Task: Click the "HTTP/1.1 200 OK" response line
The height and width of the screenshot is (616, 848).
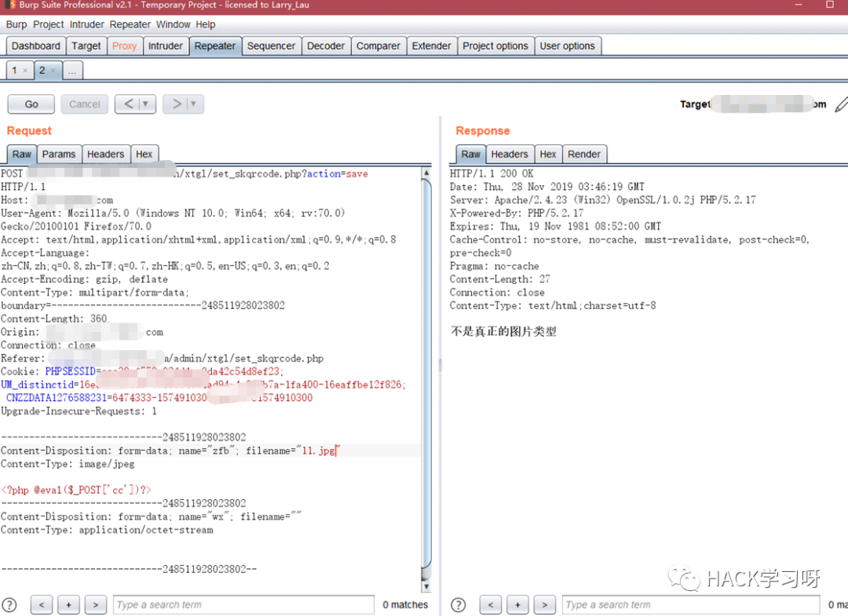Action: (x=492, y=173)
